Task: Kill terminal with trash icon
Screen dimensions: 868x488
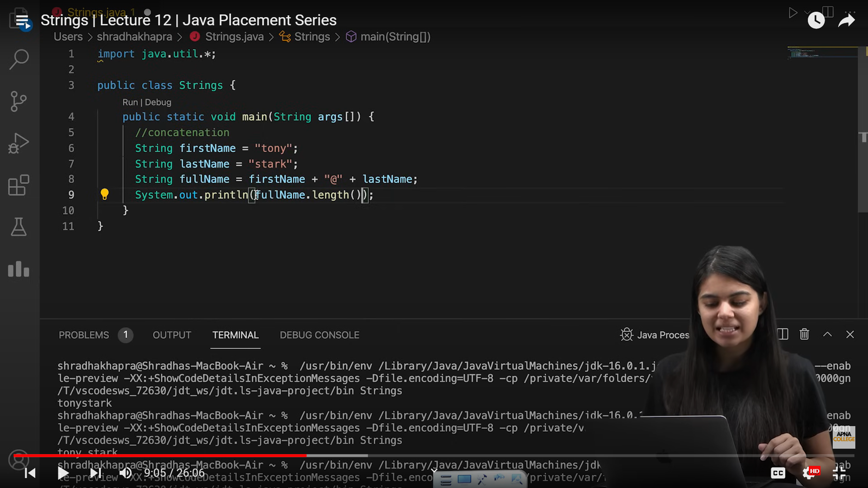Action: tap(804, 334)
